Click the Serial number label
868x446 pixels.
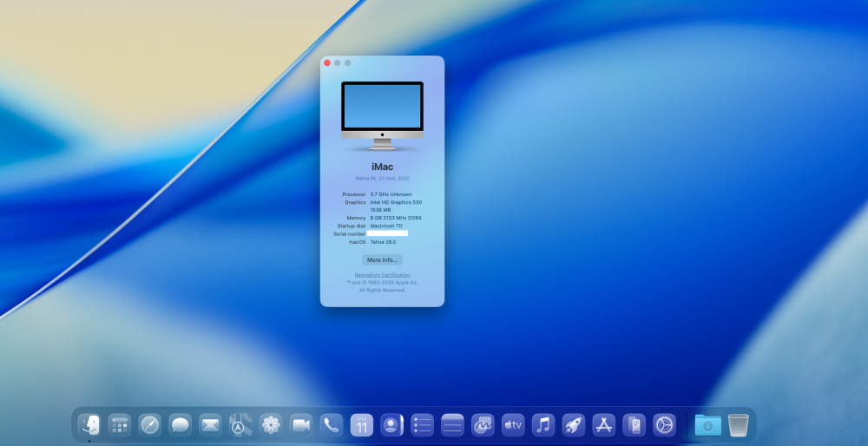click(x=350, y=234)
